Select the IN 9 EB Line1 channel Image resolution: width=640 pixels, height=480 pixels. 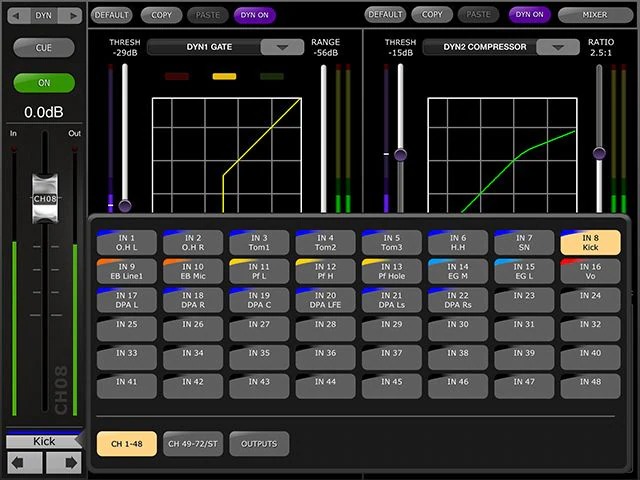126,272
